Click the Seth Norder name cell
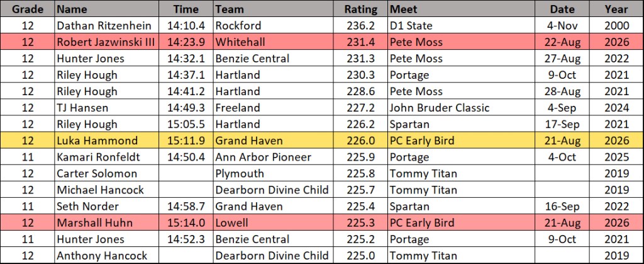 point(107,207)
